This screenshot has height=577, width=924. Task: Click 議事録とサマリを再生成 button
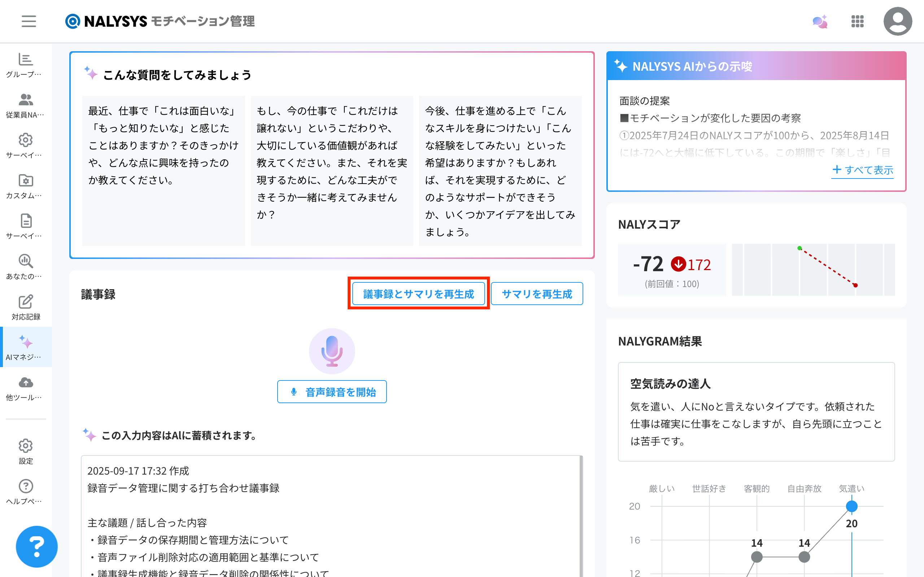point(418,294)
